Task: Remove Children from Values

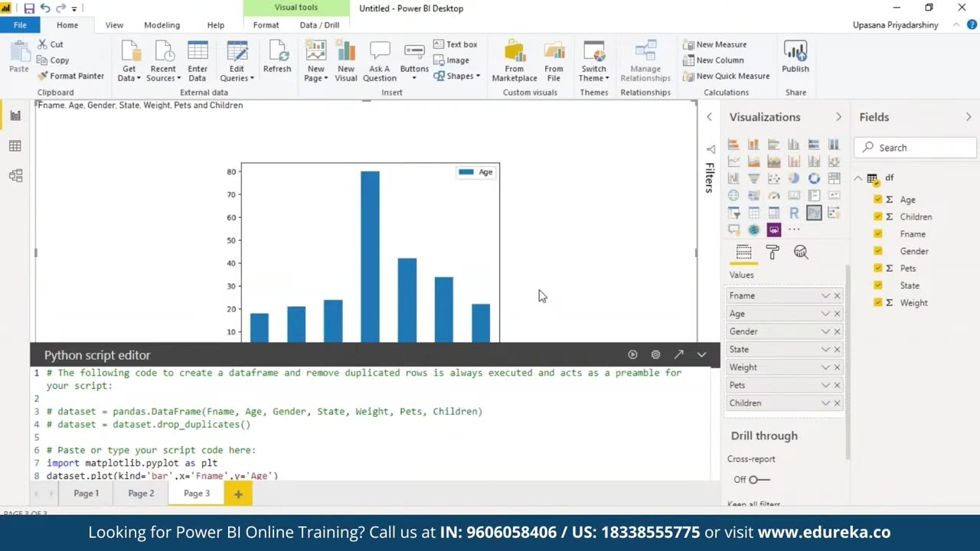Action: (x=837, y=403)
